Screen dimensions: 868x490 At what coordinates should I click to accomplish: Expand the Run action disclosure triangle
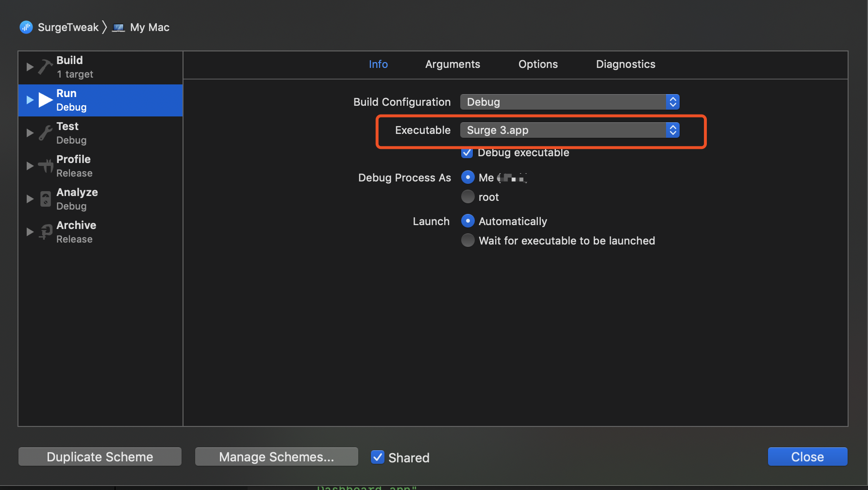30,100
